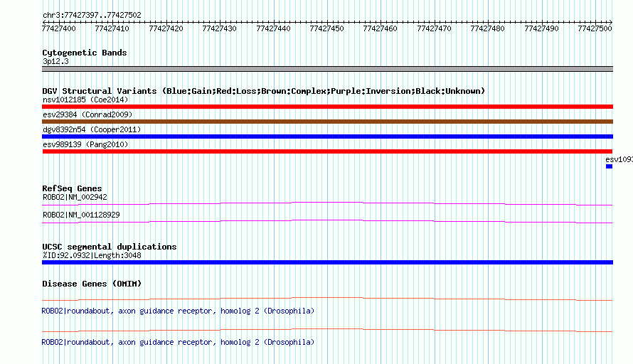
Task: Click the red nsv1012185 loss bar
Action: click(327, 107)
